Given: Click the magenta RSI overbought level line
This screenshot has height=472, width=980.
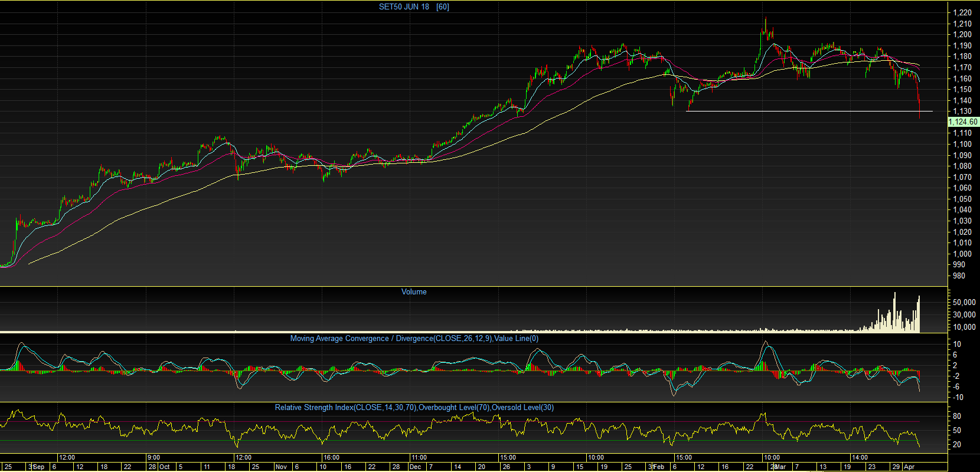Looking at the screenshot, I should (x=460, y=421).
